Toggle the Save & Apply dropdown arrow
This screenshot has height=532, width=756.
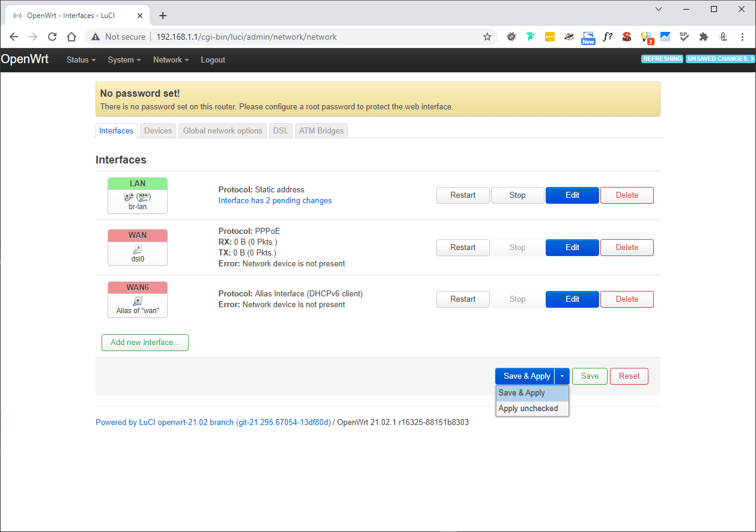pyautogui.click(x=562, y=376)
